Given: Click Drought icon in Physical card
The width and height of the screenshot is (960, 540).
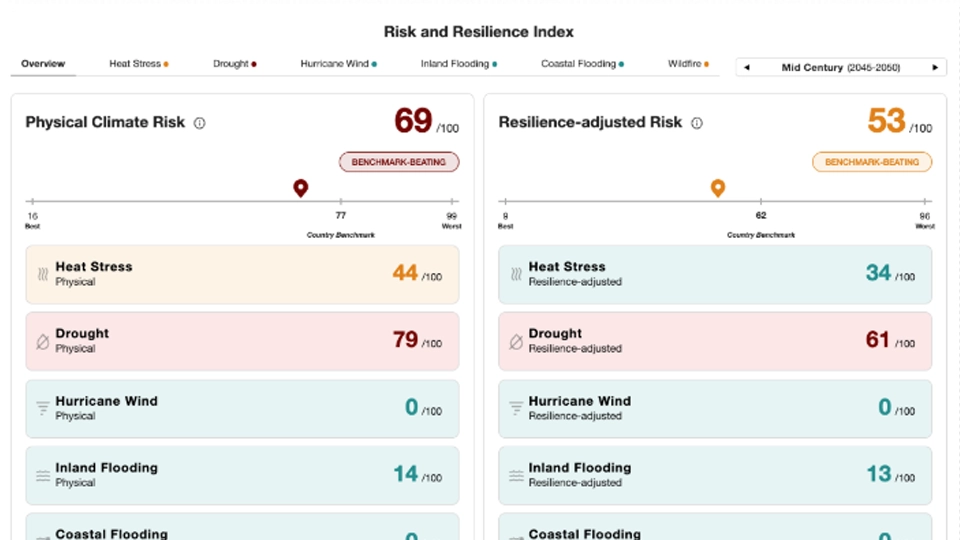Looking at the screenshot, I should coord(43,342).
